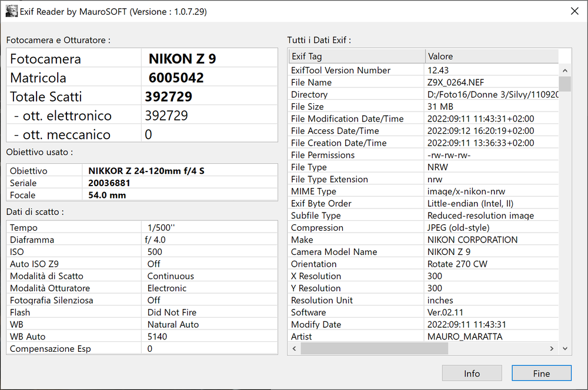Screen dimensions: 588x390
Task: Click the vertical scrollbar thumb of Exif list
Action: pos(564,84)
